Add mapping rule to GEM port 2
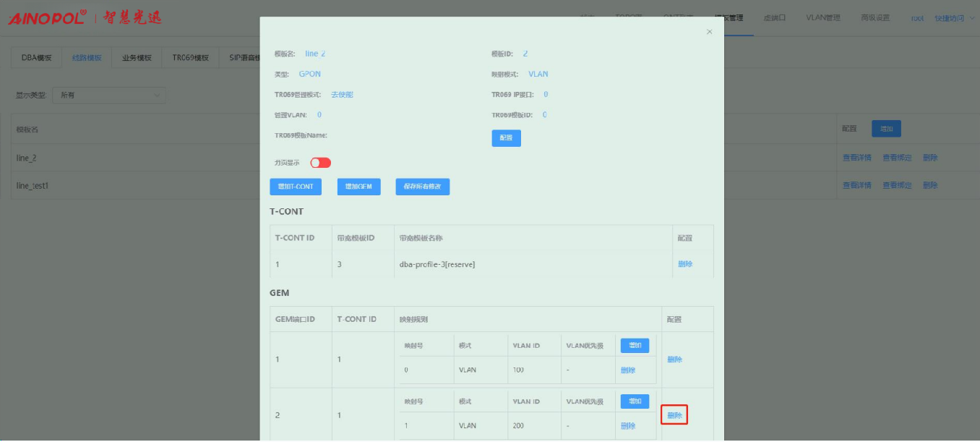This screenshot has width=980, height=442. [635, 401]
